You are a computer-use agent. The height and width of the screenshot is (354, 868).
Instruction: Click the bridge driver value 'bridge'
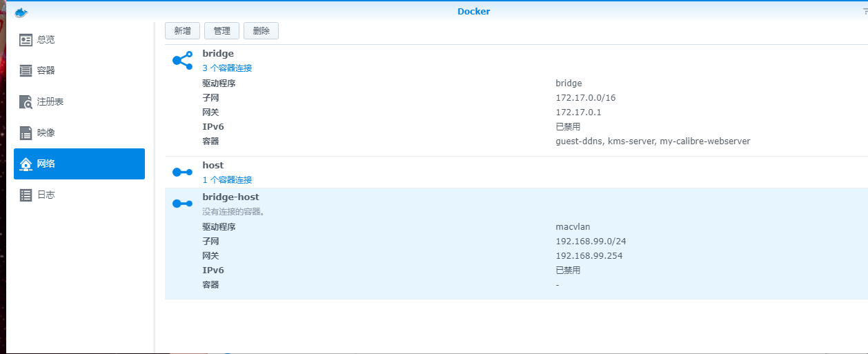tap(569, 83)
